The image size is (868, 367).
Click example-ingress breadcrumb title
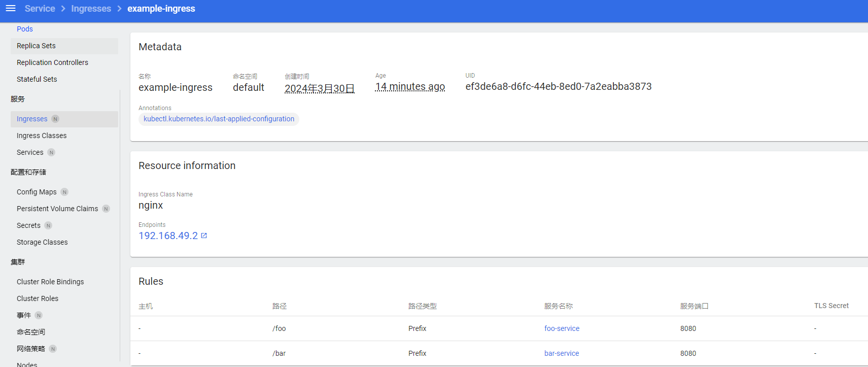tap(161, 9)
